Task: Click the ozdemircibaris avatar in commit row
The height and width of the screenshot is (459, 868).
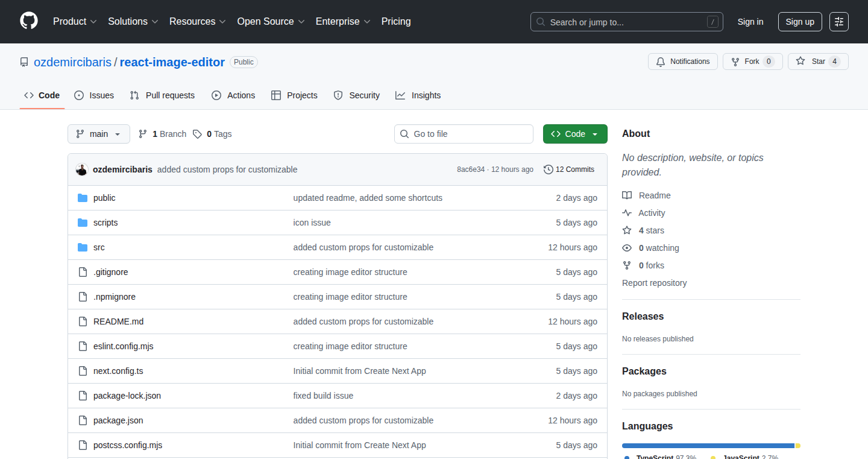Action: click(x=82, y=169)
